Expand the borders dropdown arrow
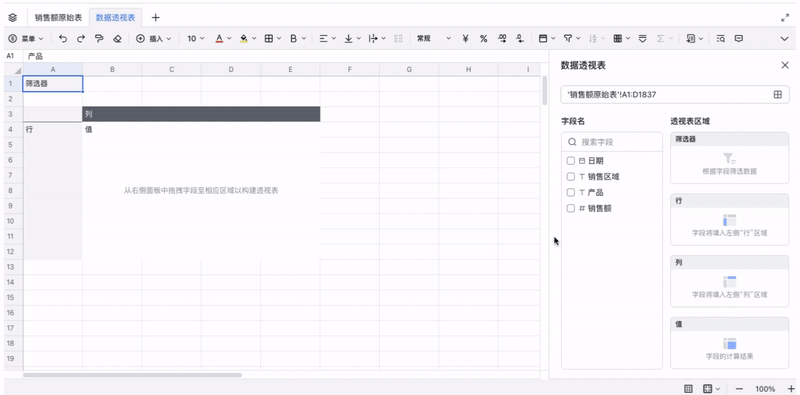This screenshot has height=395, width=800. tap(278, 38)
